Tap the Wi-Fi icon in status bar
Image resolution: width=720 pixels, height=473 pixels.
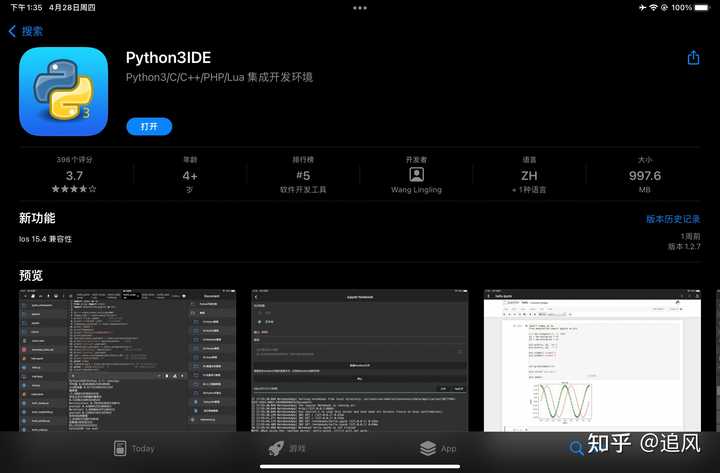pos(653,8)
